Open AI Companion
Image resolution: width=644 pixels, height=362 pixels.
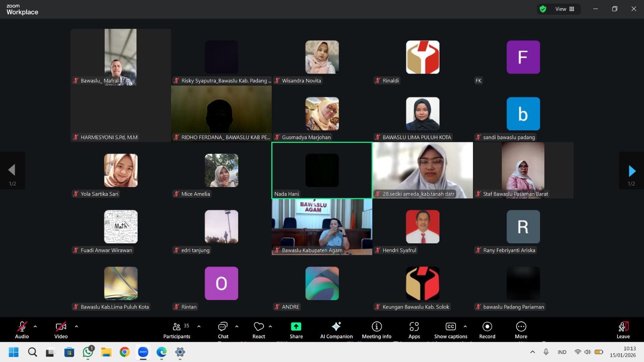(x=336, y=330)
